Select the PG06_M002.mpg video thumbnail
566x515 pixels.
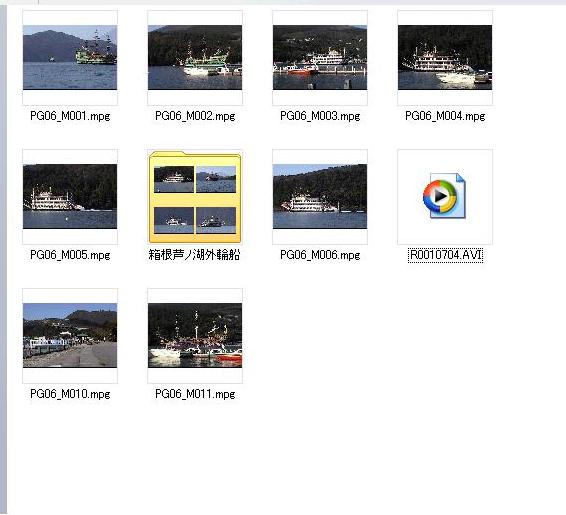(195, 57)
